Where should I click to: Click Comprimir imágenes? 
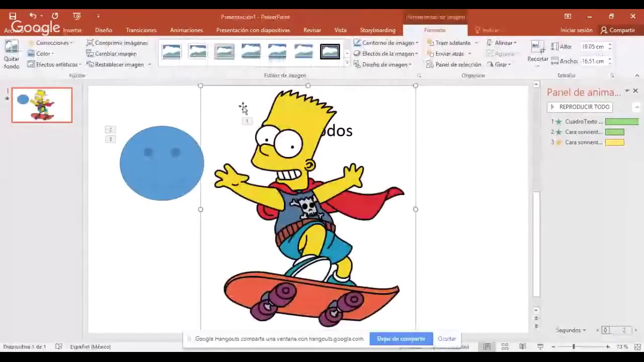117,43
